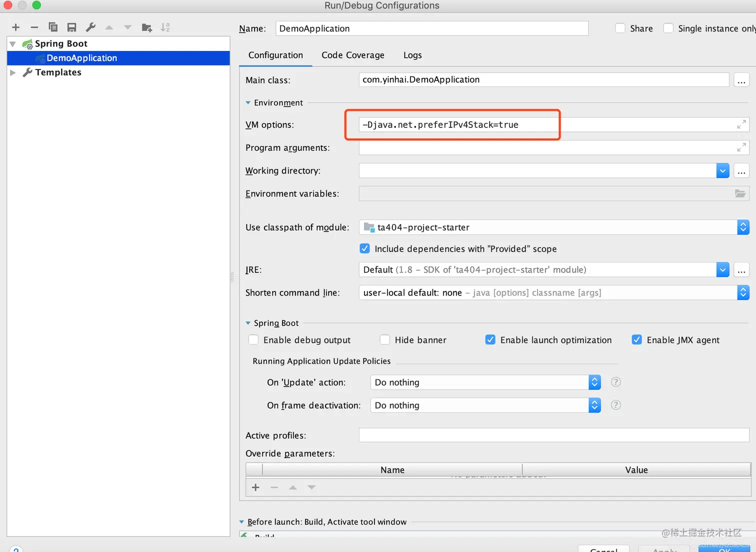The height and width of the screenshot is (552, 756).
Task: Select DemoApplication in the configuration tree
Action: click(118, 58)
